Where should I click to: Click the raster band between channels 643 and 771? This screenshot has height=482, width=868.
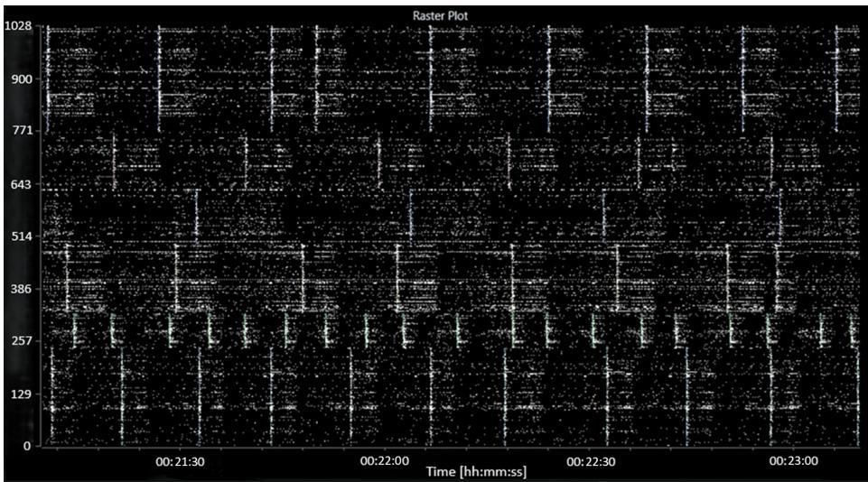pyautogui.click(x=452, y=158)
